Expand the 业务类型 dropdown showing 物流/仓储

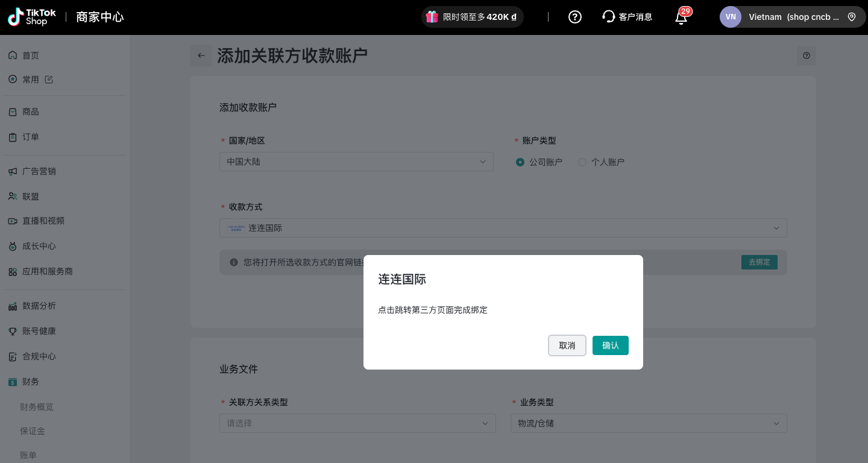click(x=649, y=423)
